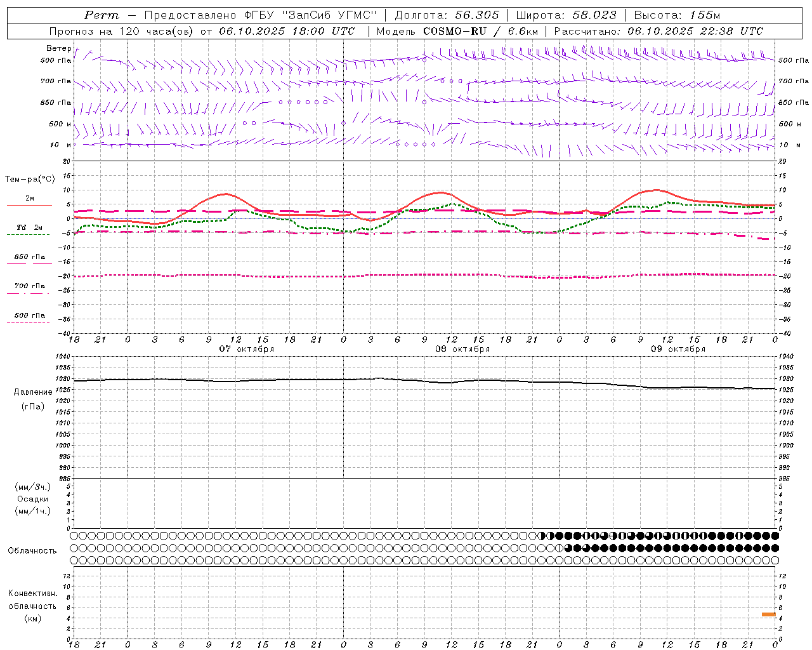Screen dimensions: 812x650
Task: Click the "Конвективн." convective cloud label
Action: coord(33,594)
